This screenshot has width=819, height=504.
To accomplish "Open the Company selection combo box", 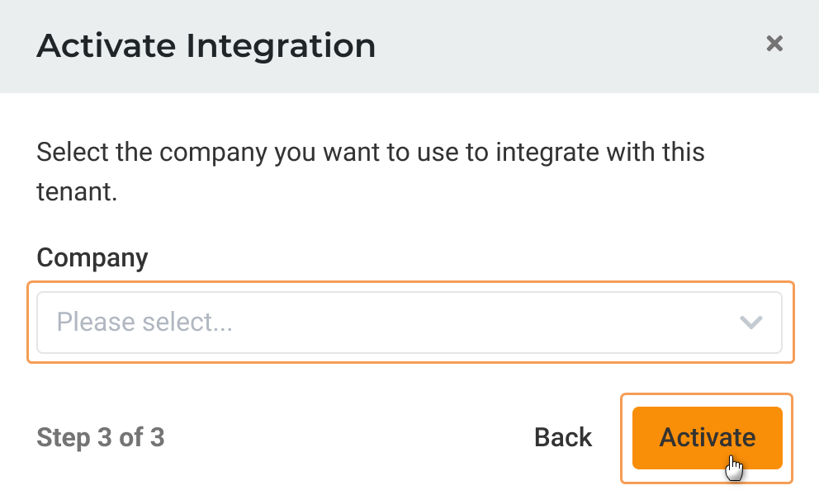I will point(409,323).
